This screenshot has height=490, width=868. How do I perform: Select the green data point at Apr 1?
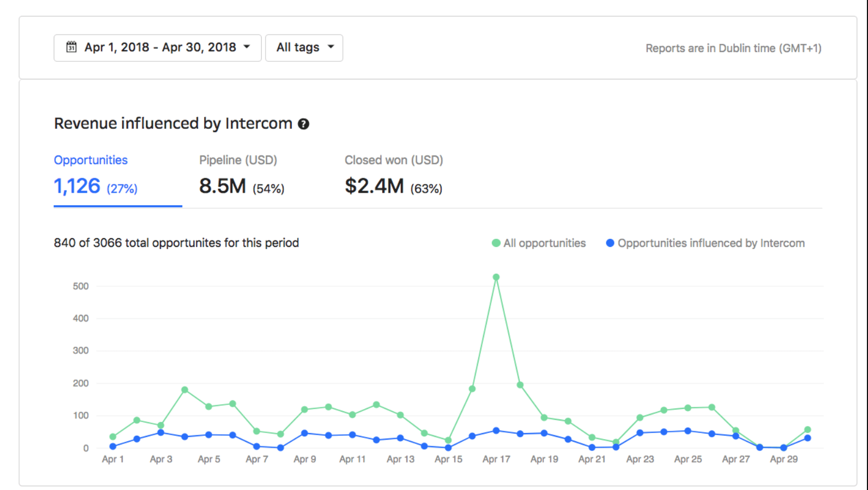pos(113,437)
